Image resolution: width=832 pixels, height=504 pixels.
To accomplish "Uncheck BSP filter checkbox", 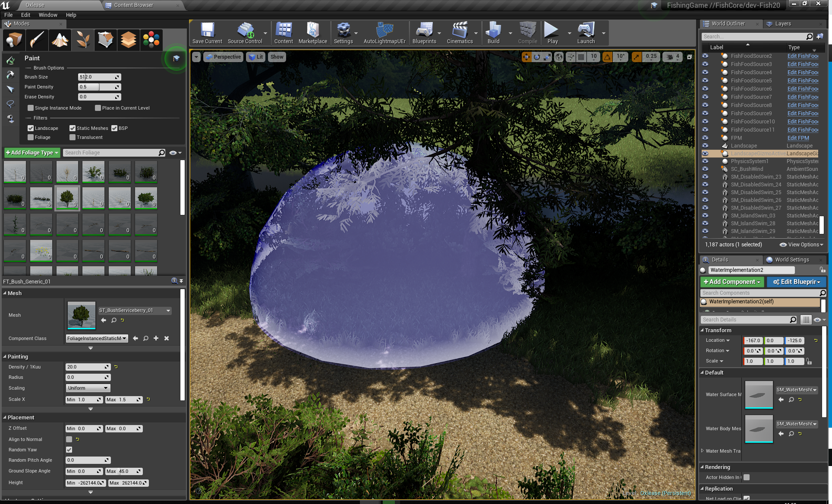I will click(114, 128).
